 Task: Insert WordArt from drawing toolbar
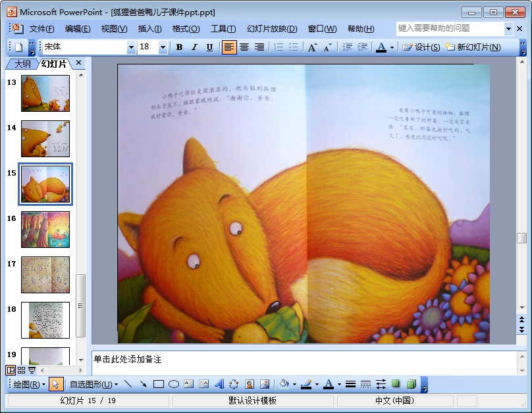point(219,384)
